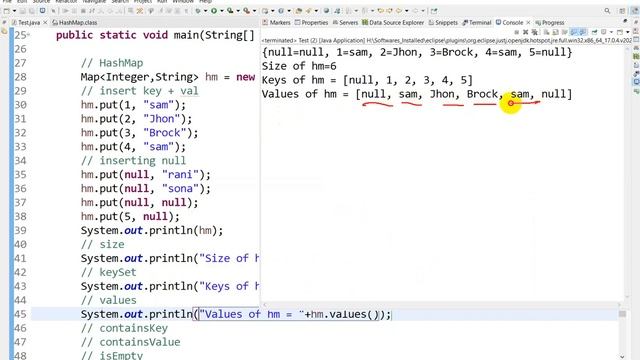Go to last edit location arrow
The height and width of the screenshot is (360, 640).
coord(380,11)
